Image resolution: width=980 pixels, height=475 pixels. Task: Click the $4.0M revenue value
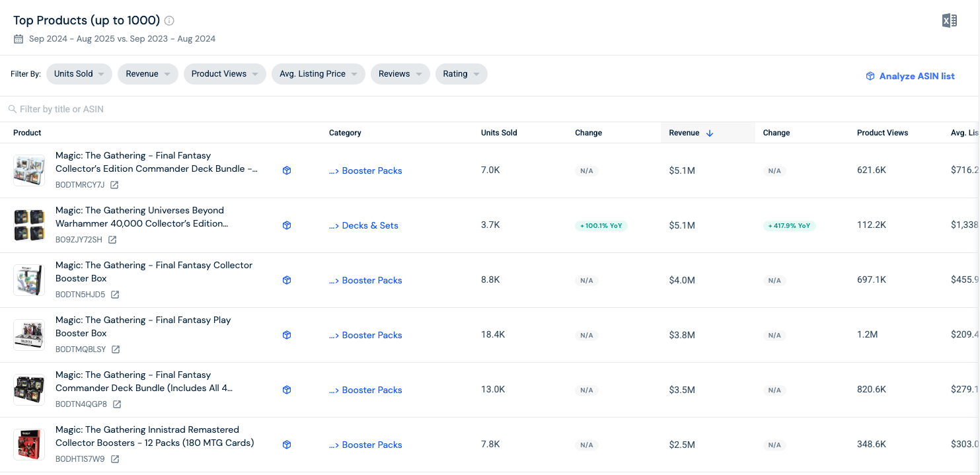[682, 280]
